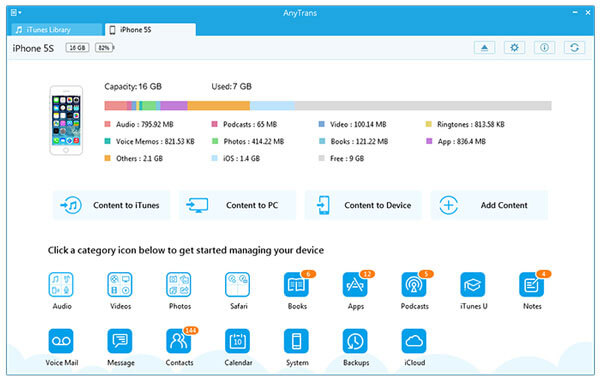600x380 pixels.
Task: Open the Apps category
Action: [355, 285]
